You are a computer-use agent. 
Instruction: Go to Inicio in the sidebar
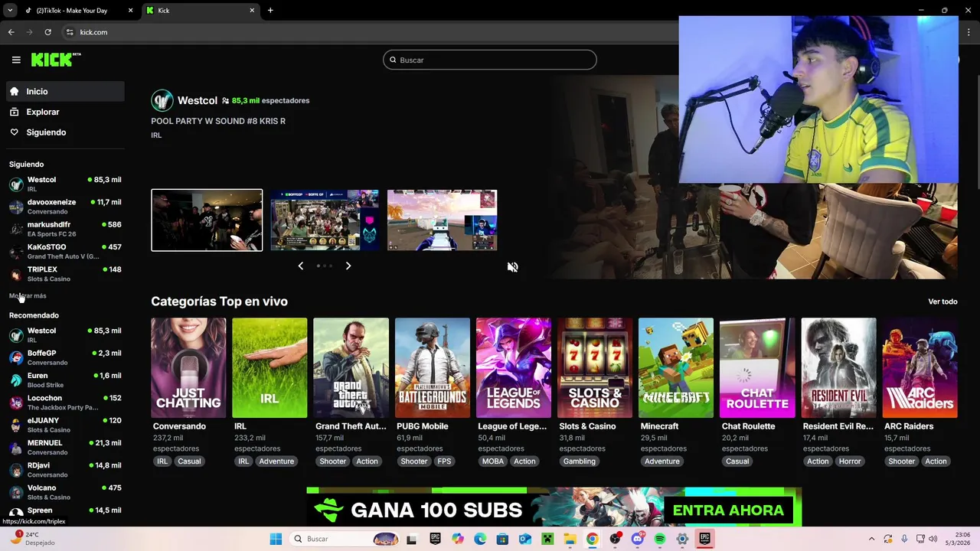pyautogui.click(x=65, y=91)
